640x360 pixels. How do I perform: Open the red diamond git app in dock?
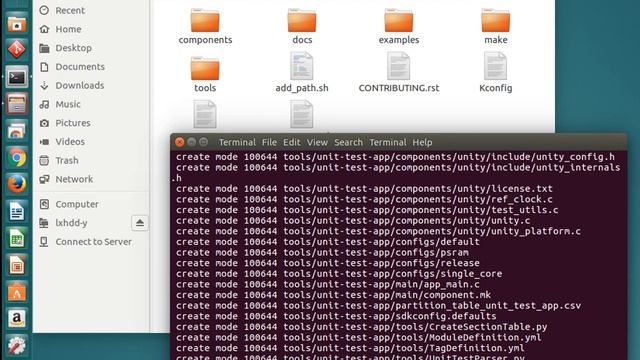click(17, 49)
